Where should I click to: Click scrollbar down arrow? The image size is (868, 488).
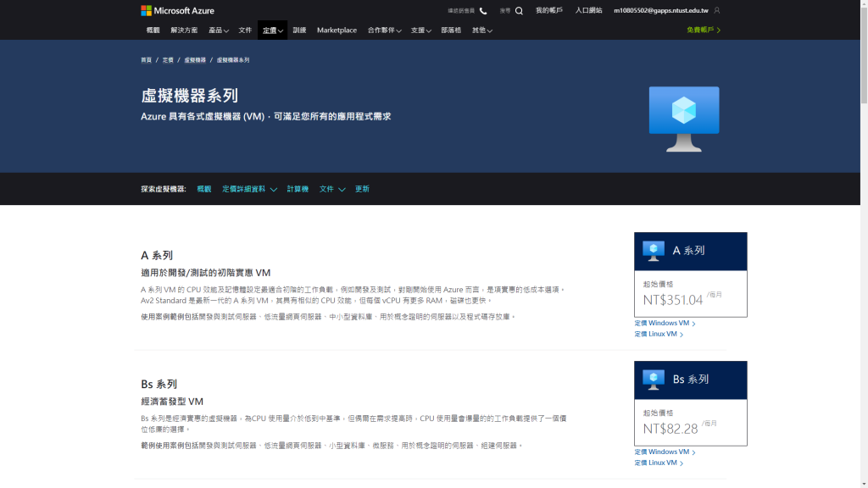click(x=864, y=484)
